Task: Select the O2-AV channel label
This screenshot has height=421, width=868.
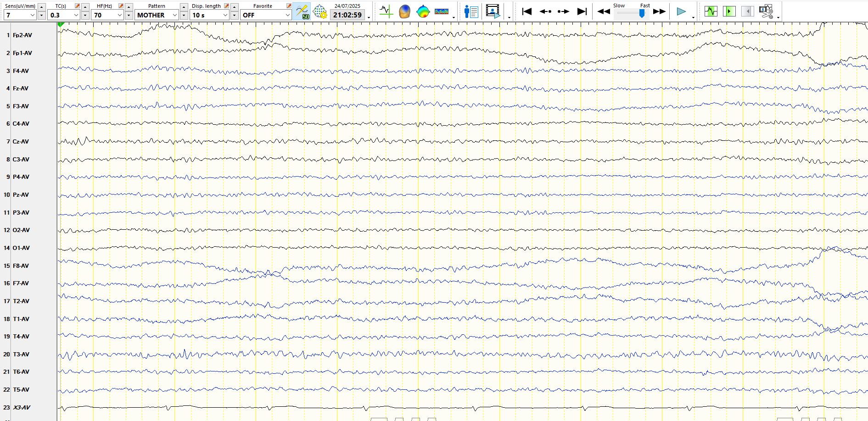Action: click(21, 230)
